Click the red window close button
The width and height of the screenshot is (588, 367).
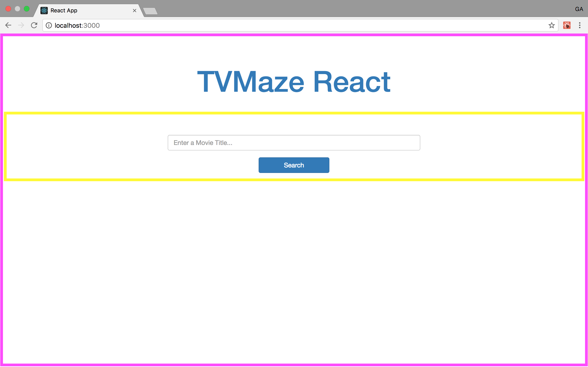tap(8, 9)
